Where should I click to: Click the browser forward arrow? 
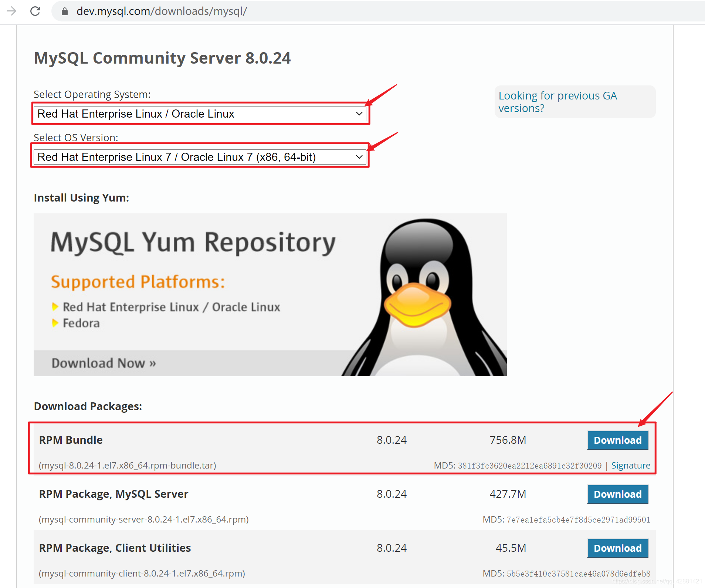11,11
